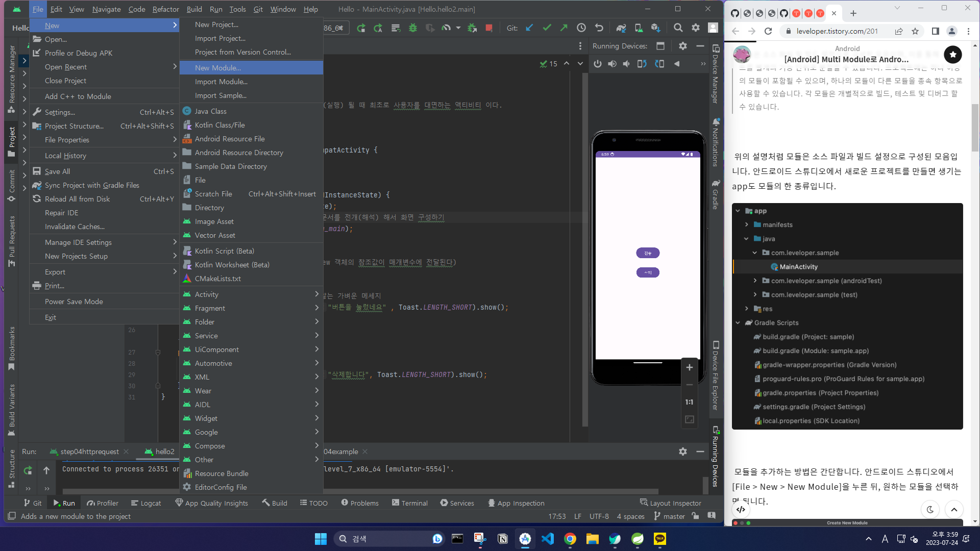Screen dimensions: 980x551
Task: Expand the Fragment submenu
Action: [x=251, y=308]
